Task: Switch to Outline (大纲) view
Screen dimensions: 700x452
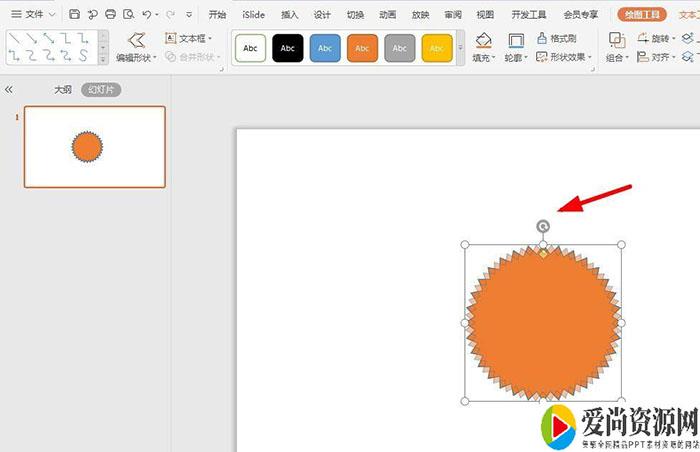Action: pyautogui.click(x=63, y=90)
